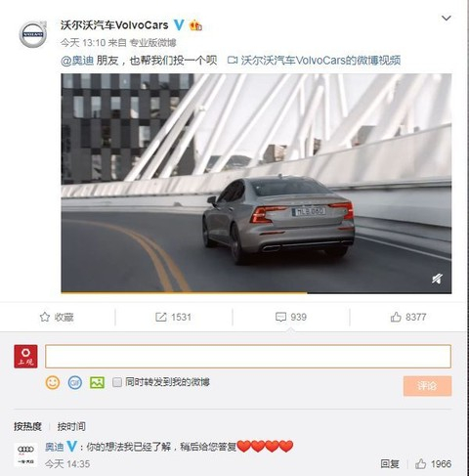Click inside the comment text box
The height and width of the screenshot is (476, 469).
point(248,357)
